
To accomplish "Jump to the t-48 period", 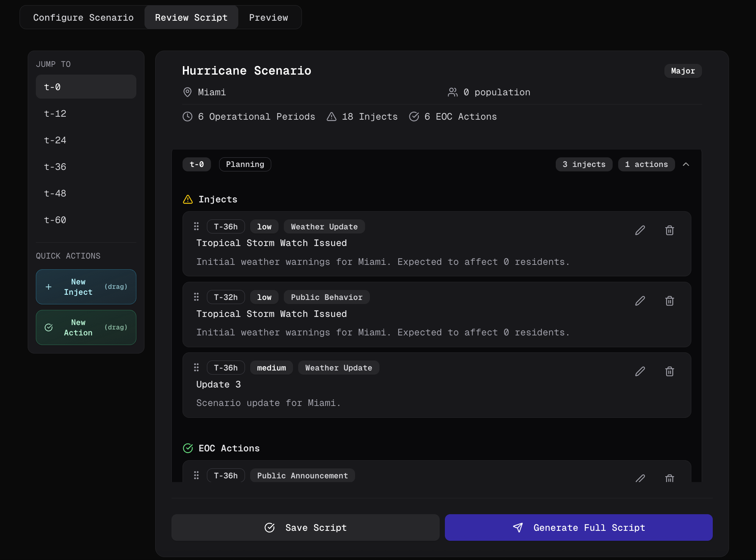I will point(55,194).
